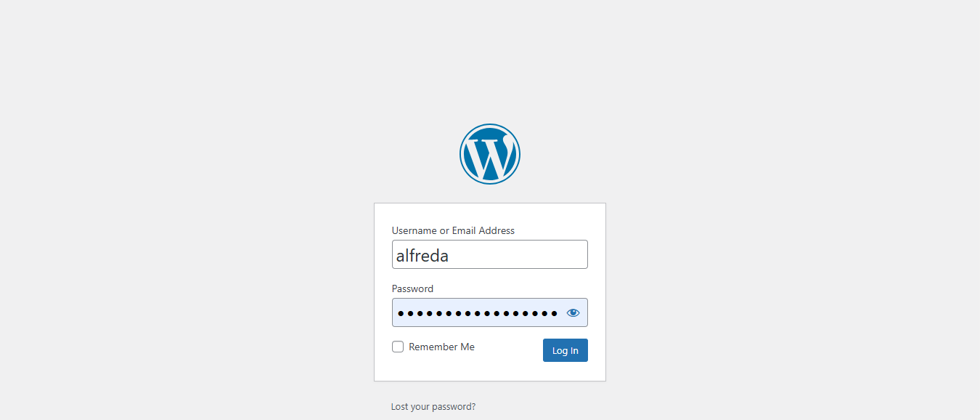Screen dimensions: 980x420
Task: Tick the Remember Me checkbox
Action: coord(398,347)
